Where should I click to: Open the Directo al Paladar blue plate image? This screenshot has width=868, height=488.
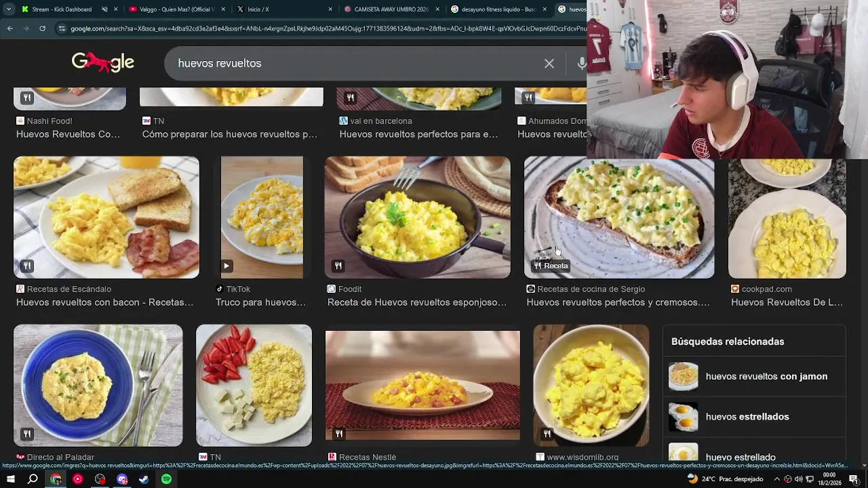click(x=98, y=385)
